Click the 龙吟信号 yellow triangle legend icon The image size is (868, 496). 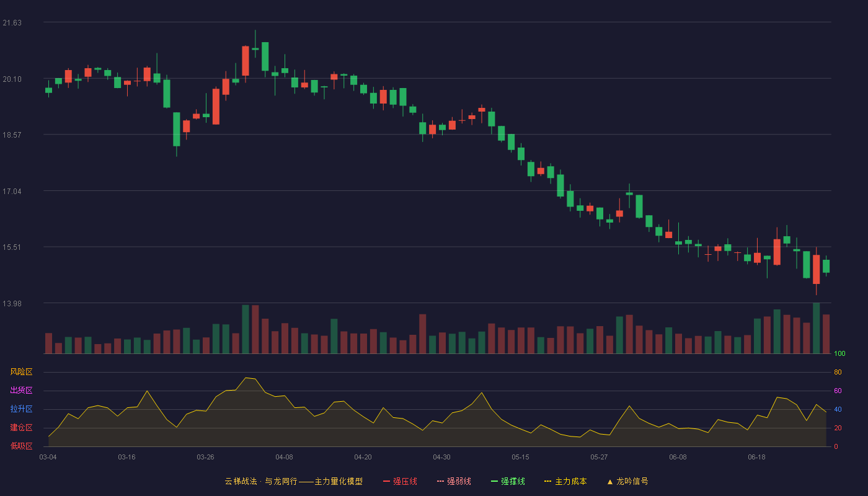(x=609, y=482)
